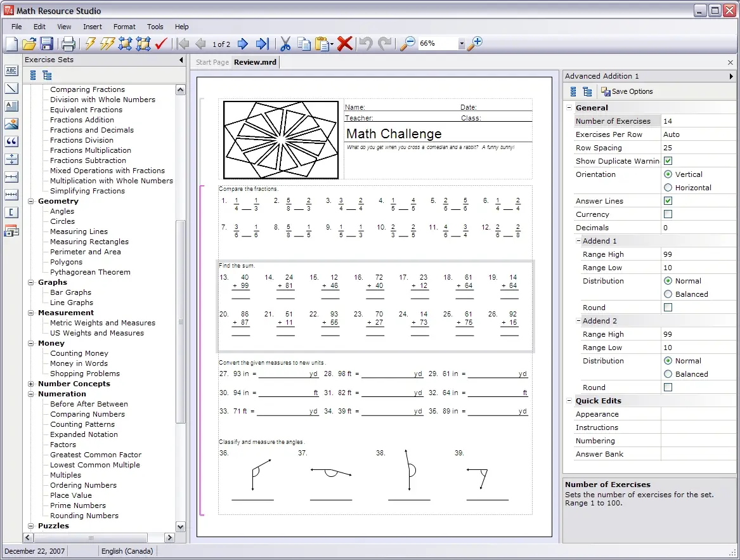
Task: Select Prime Numbers exercise set
Action: (78, 505)
